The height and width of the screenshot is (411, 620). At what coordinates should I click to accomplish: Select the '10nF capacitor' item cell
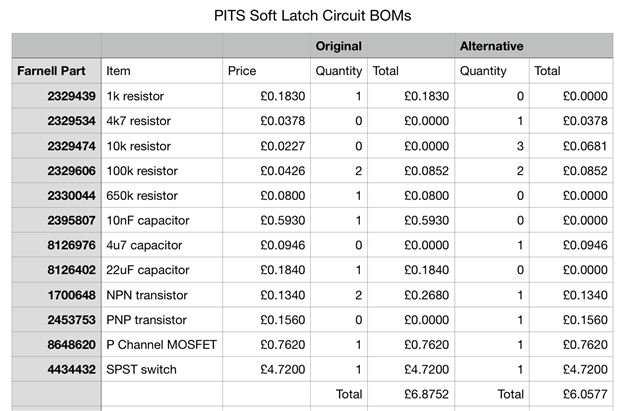point(161,220)
